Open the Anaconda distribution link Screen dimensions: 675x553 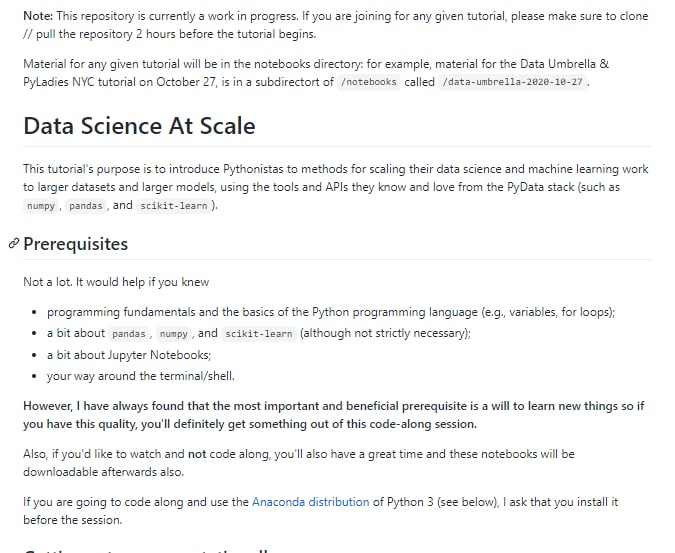pos(310,502)
